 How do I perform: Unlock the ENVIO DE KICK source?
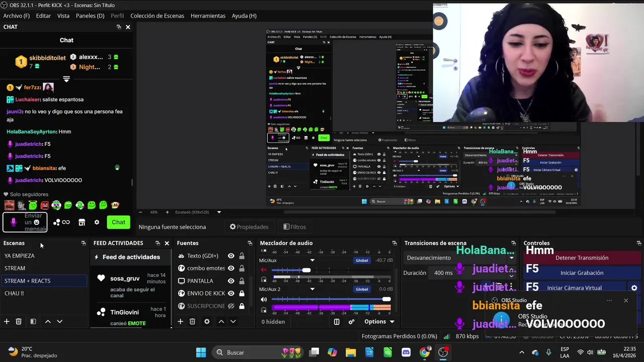(x=242, y=294)
